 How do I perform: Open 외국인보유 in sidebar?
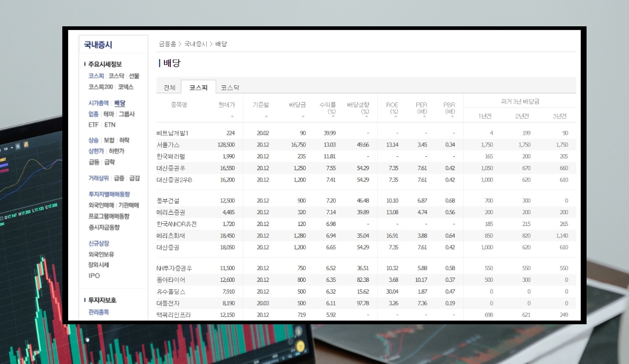coord(102,254)
